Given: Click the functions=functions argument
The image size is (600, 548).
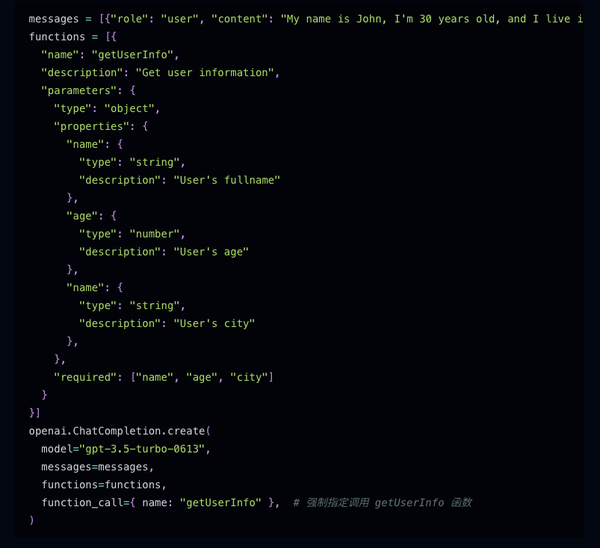Looking at the screenshot, I should pos(103,485).
